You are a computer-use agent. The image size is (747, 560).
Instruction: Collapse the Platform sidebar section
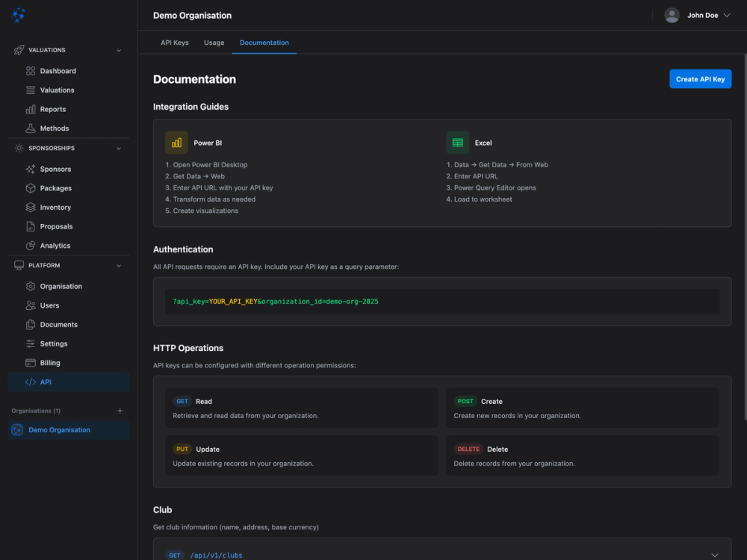(118, 265)
